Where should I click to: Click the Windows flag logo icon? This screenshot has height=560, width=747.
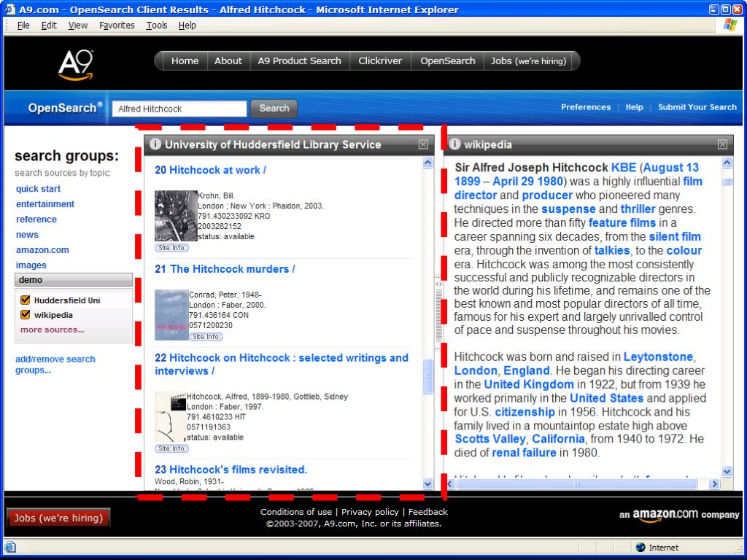[729, 25]
